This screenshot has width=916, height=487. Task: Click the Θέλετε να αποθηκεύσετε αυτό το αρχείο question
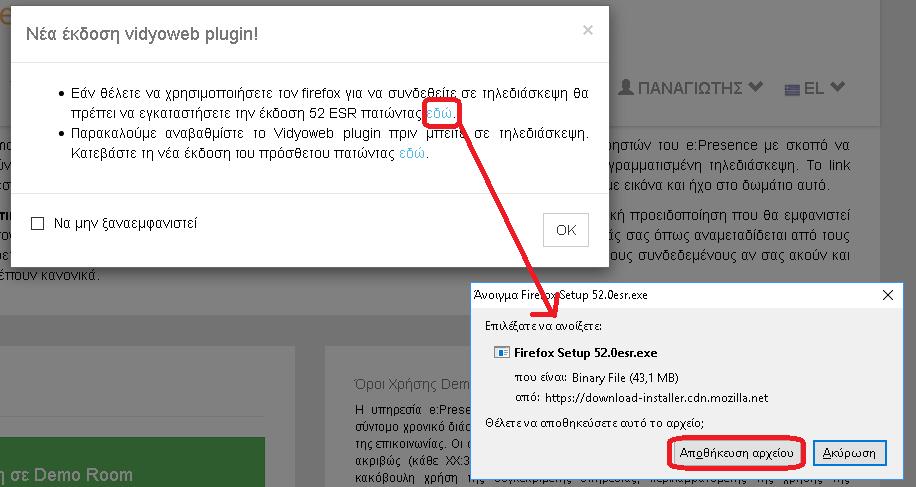click(x=595, y=423)
